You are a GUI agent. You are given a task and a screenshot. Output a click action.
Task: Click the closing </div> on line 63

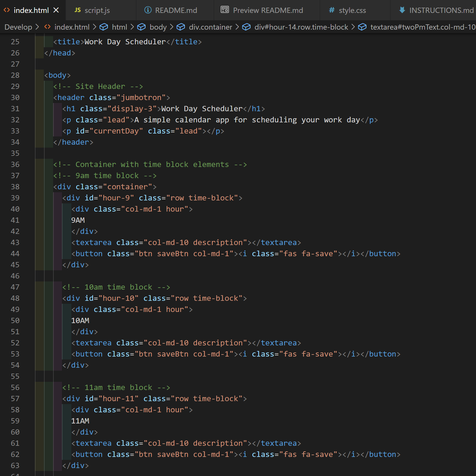75,466
